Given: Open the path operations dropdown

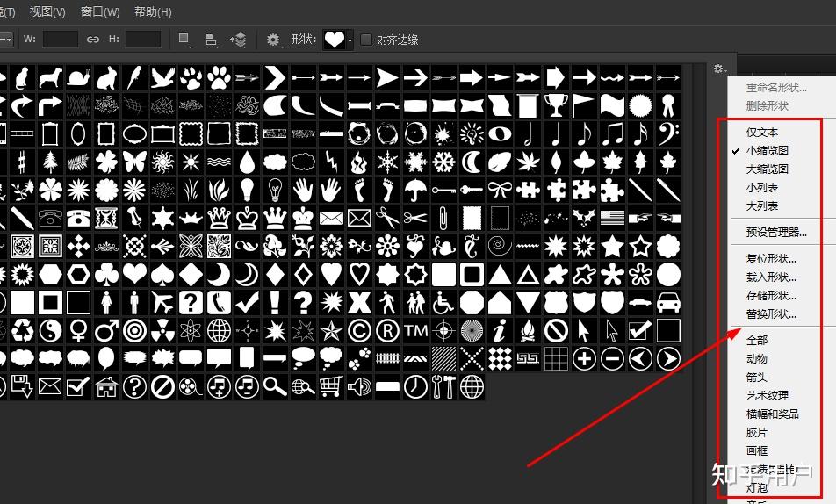Looking at the screenshot, I should point(184,40).
